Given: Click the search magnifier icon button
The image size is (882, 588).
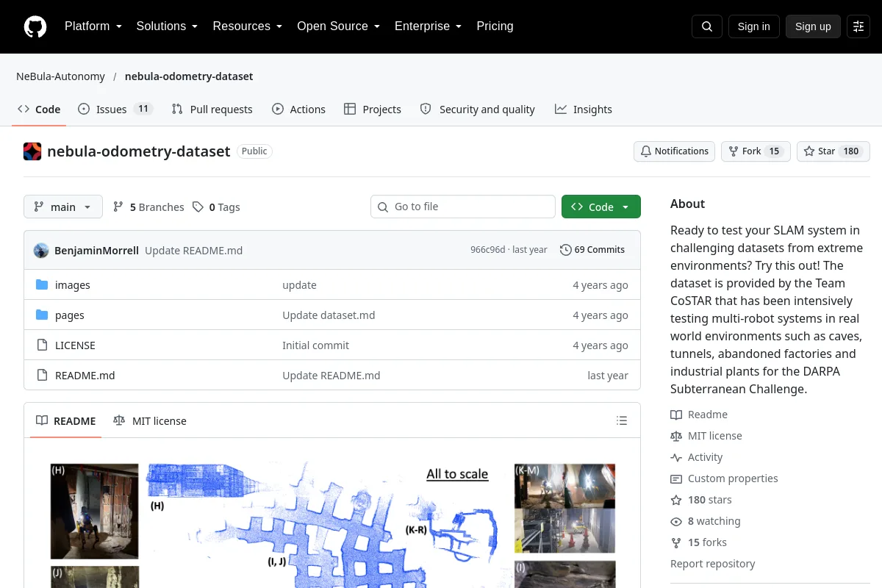Looking at the screenshot, I should (707, 26).
